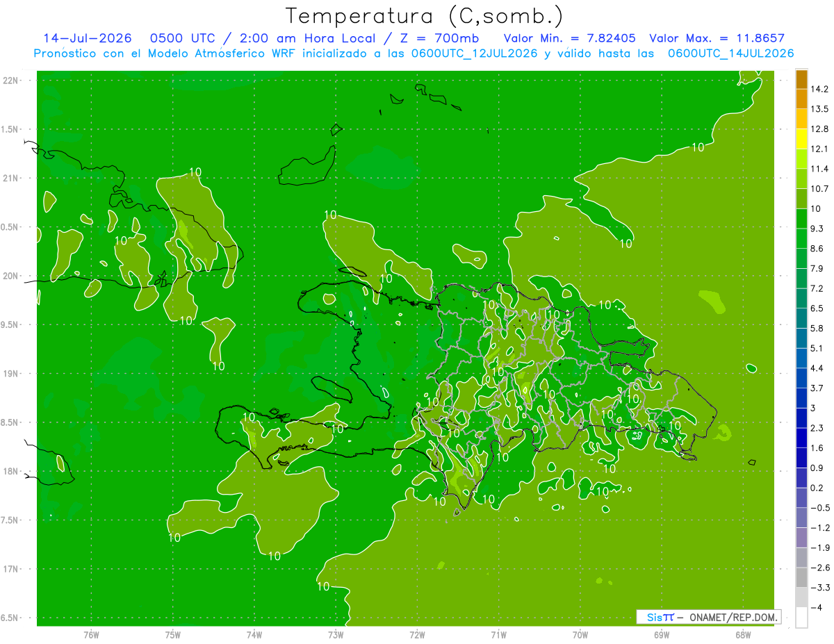
Task: Click the 73W longitude axis label
Action: [x=336, y=635]
